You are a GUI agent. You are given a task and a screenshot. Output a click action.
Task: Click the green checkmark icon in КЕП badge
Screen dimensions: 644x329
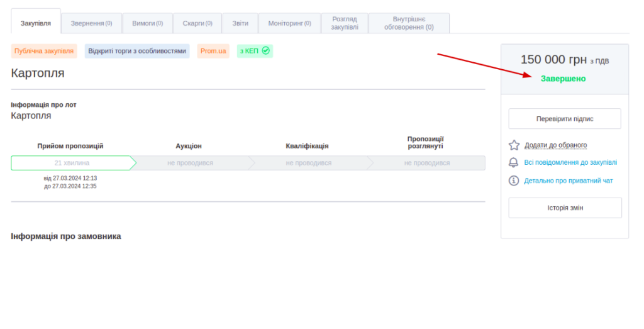(265, 51)
